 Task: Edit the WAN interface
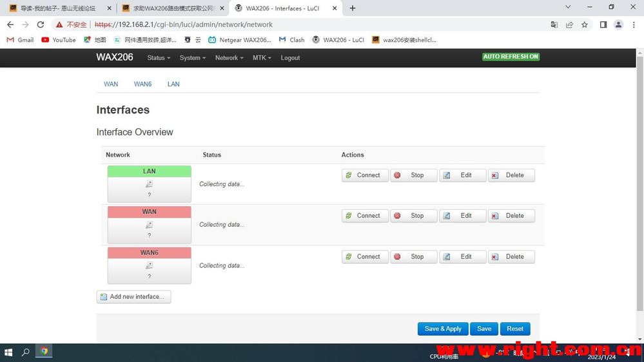click(x=462, y=216)
